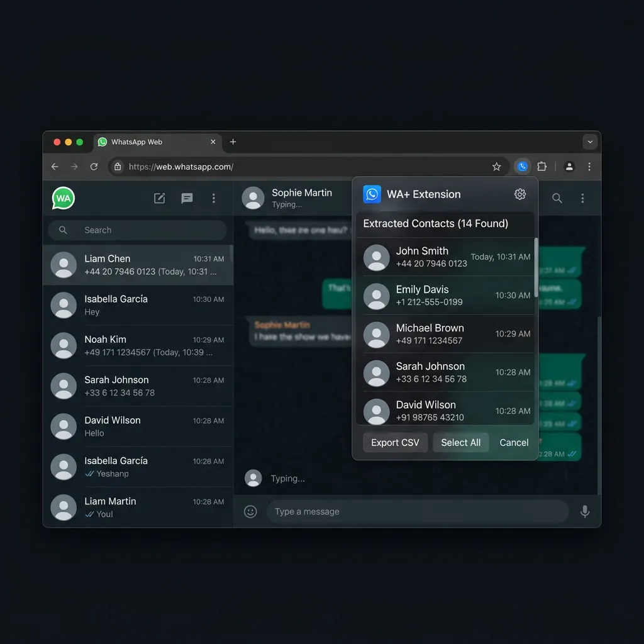Open the Noah Kim chat

click(x=138, y=345)
